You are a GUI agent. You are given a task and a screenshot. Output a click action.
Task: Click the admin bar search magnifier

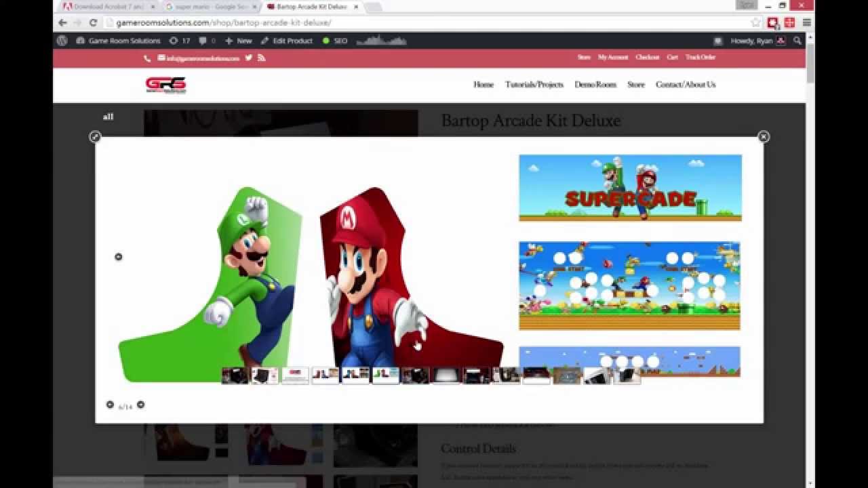[x=797, y=41]
